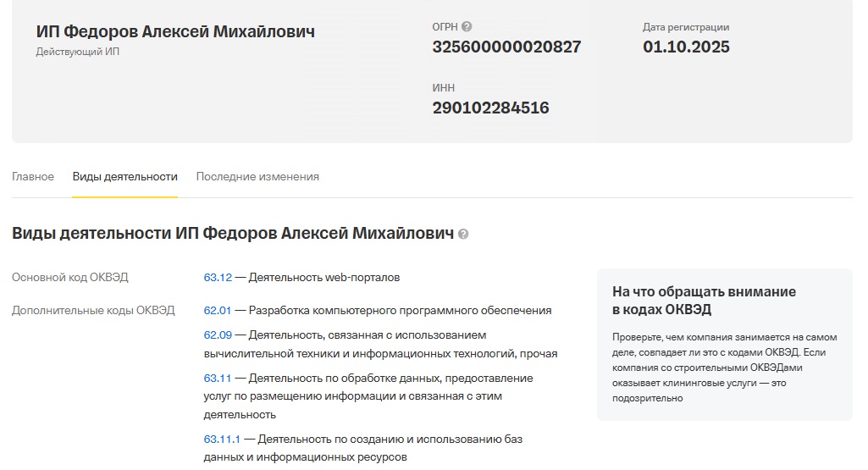Click the Действующий ИП status text
The width and height of the screenshot is (868, 470).
pyautogui.click(x=78, y=52)
